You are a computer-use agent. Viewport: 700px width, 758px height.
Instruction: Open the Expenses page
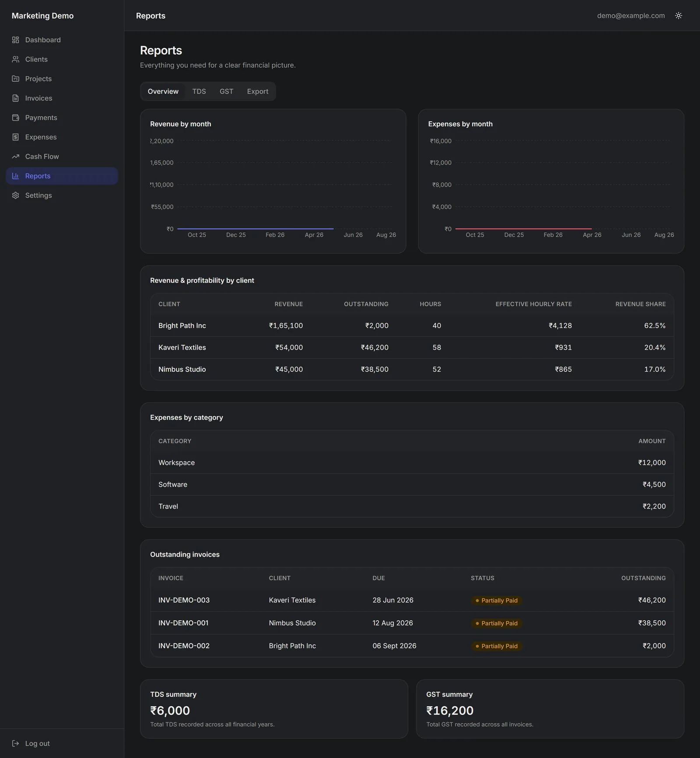[62, 137]
